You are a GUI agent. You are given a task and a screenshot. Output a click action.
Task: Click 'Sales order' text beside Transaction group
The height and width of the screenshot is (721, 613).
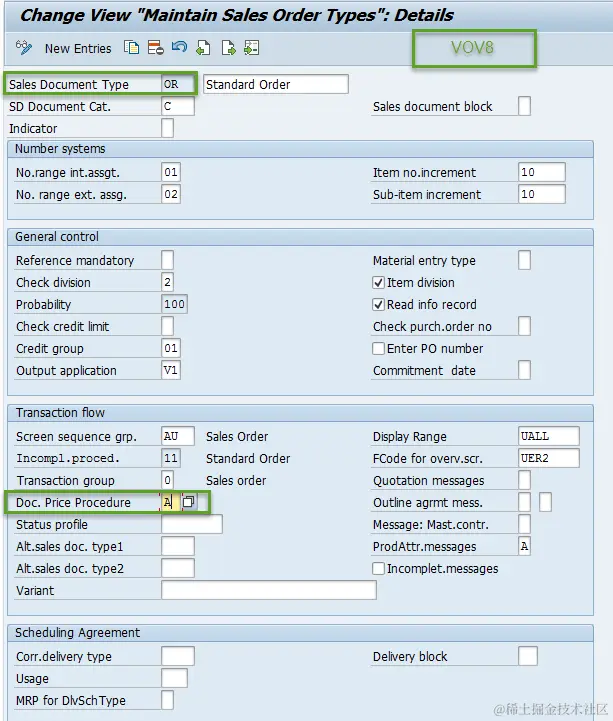coord(236,481)
